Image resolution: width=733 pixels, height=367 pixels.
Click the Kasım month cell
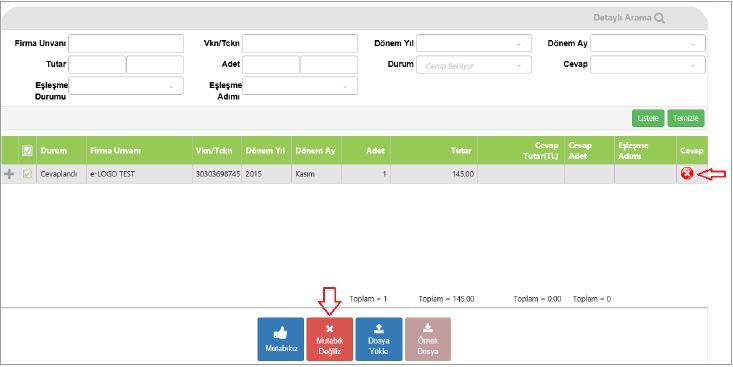(316, 174)
